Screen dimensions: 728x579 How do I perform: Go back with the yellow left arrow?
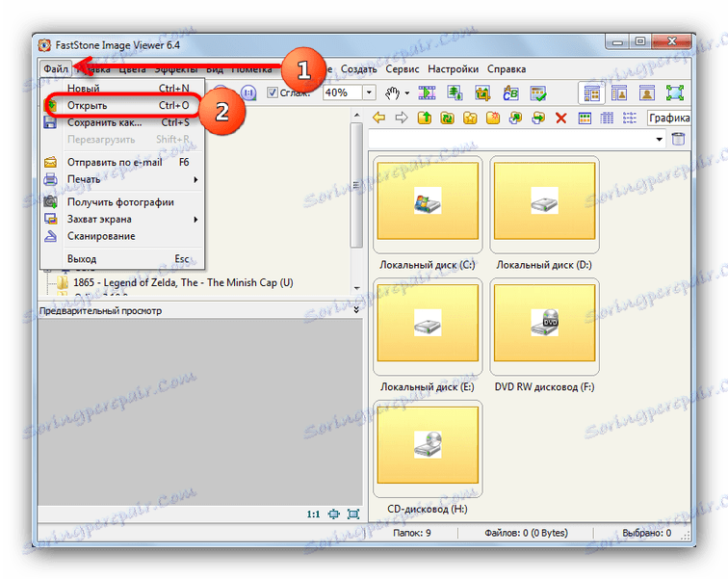tap(378, 118)
